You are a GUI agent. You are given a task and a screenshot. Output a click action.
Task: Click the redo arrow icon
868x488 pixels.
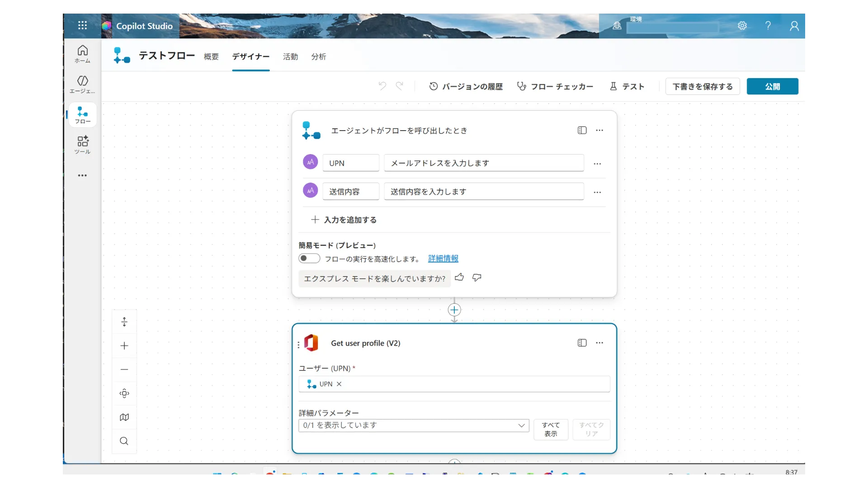(x=400, y=86)
